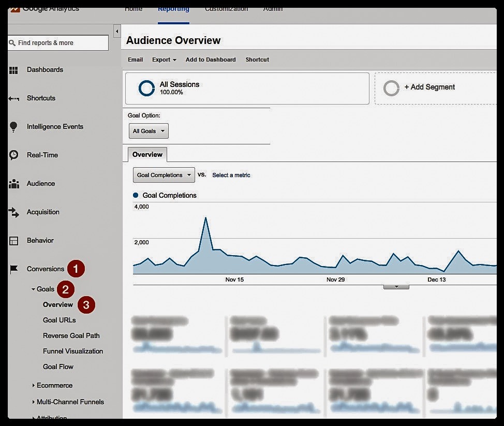Click Add to Dashboard
This screenshot has width=504, height=426.
coord(211,60)
